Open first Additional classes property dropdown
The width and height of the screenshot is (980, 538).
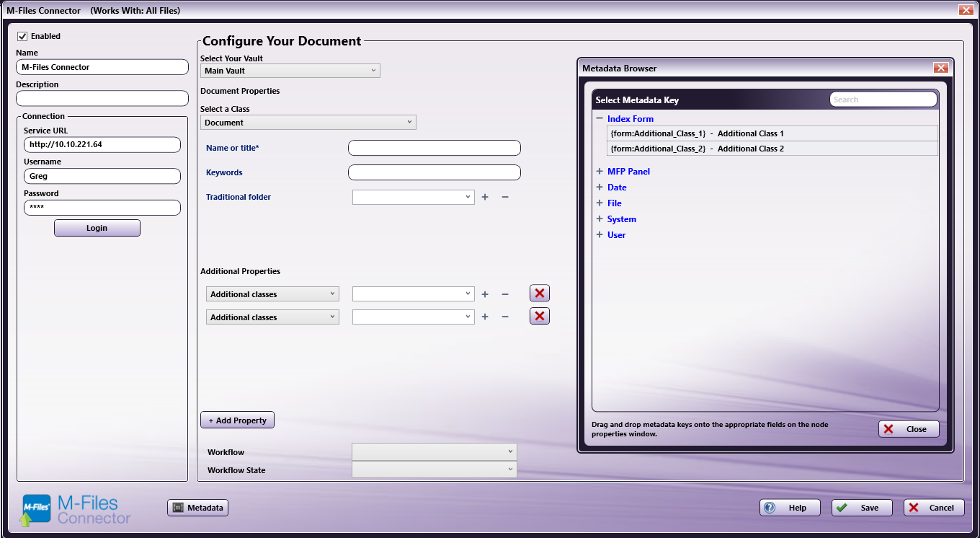click(272, 294)
